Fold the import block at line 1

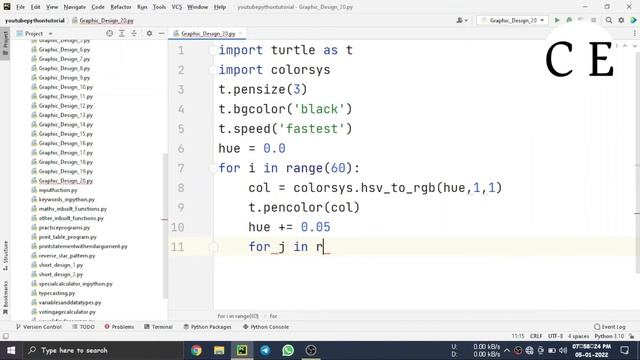[213, 50]
